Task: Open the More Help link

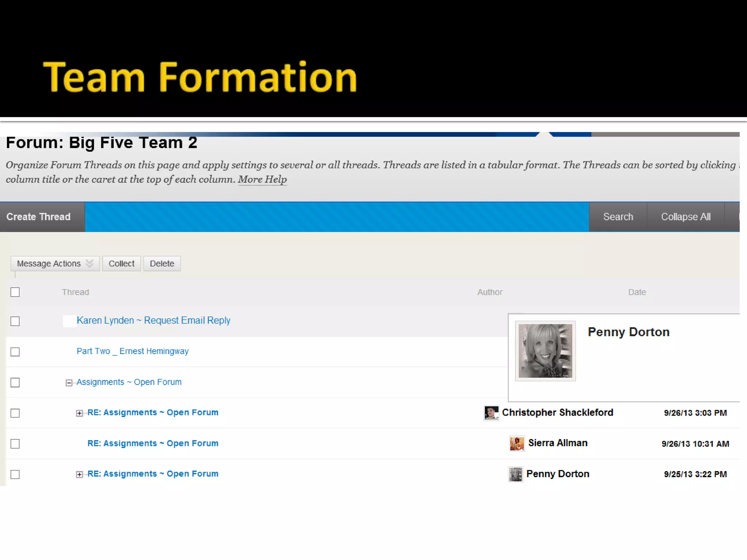Action: click(x=262, y=179)
